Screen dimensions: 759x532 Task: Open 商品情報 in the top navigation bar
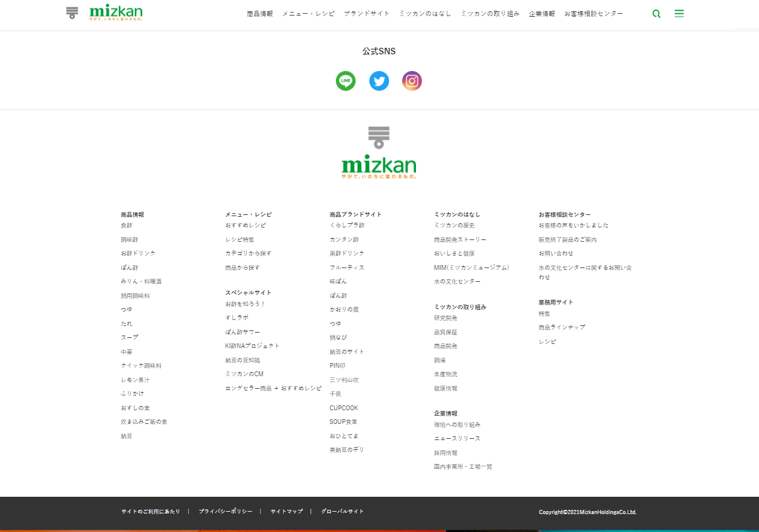click(259, 14)
